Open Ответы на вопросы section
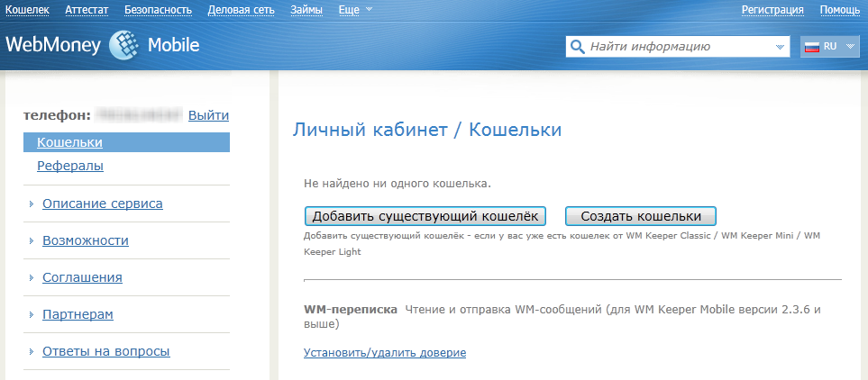 pos(105,351)
